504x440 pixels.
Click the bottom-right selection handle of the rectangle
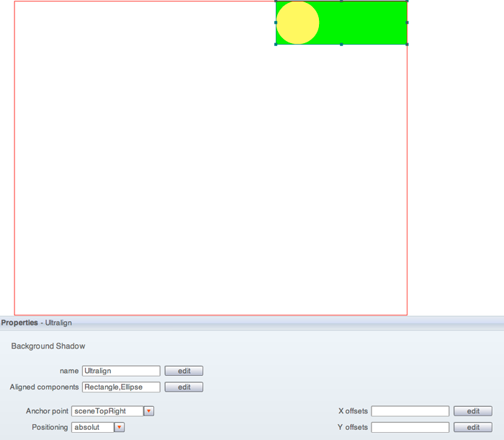coord(407,44)
